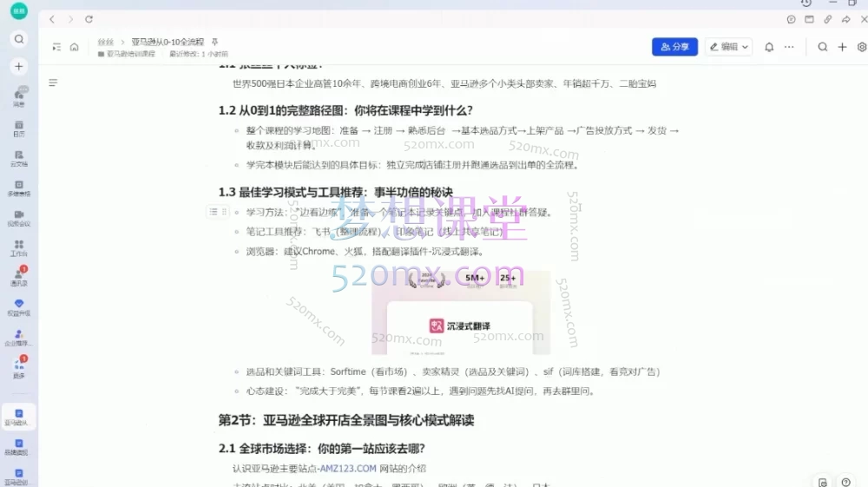Go back with the left arrow
The height and width of the screenshot is (487, 868).
(x=52, y=19)
